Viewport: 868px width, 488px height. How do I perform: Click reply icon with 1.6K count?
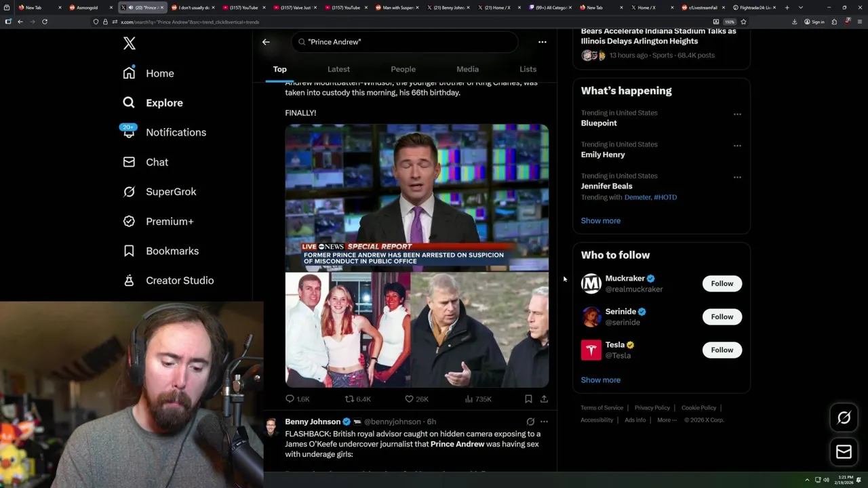[x=290, y=399]
